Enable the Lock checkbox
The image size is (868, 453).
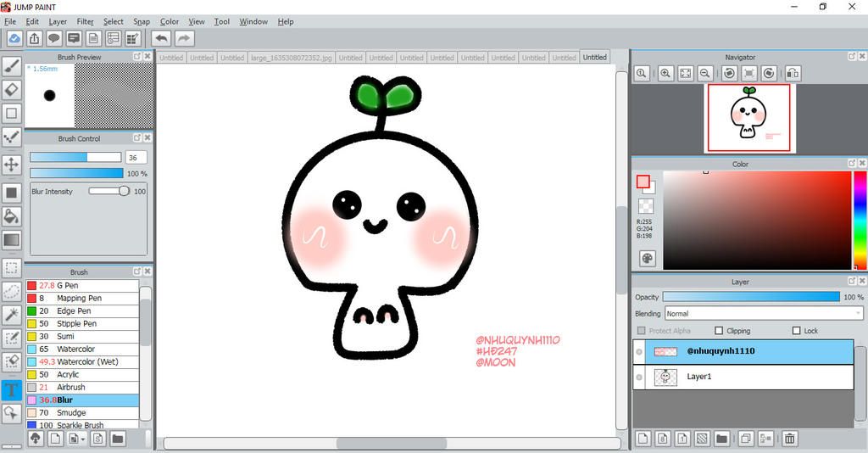tap(796, 331)
